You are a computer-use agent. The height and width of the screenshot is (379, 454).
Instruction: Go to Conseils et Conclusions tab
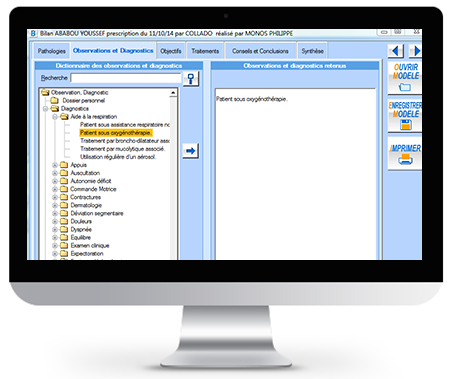tap(260, 51)
